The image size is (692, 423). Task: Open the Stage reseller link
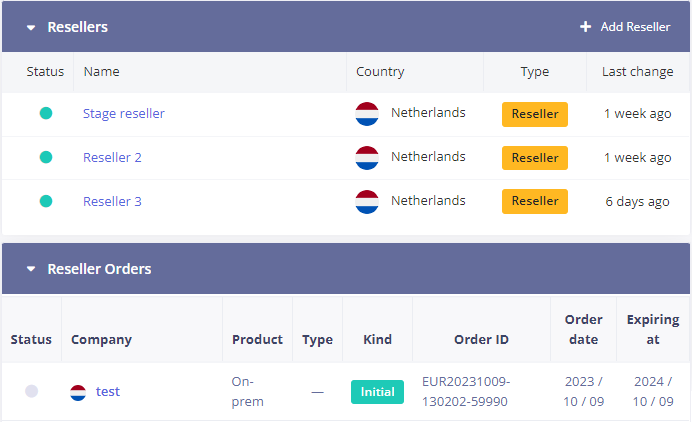click(x=124, y=113)
